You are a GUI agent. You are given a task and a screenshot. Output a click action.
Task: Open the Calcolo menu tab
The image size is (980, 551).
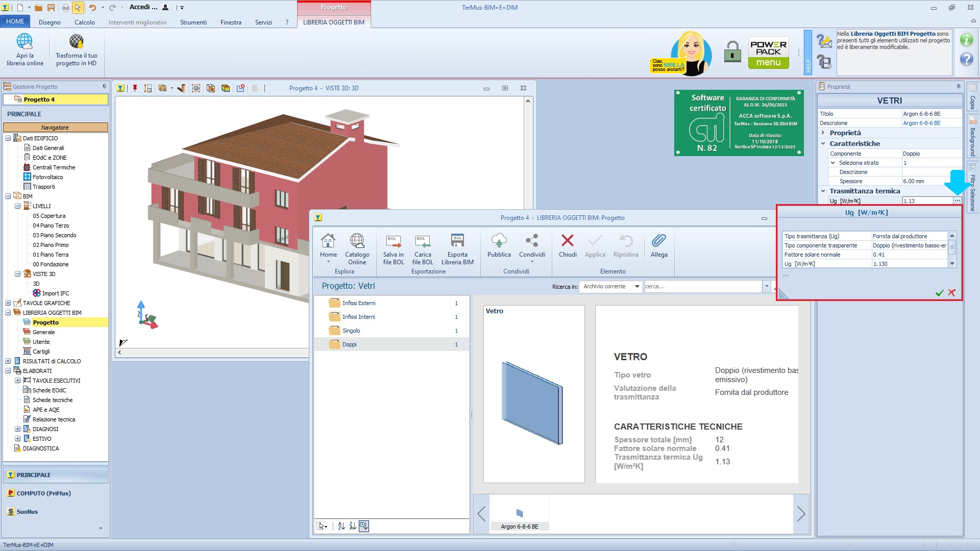[x=84, y=22]
